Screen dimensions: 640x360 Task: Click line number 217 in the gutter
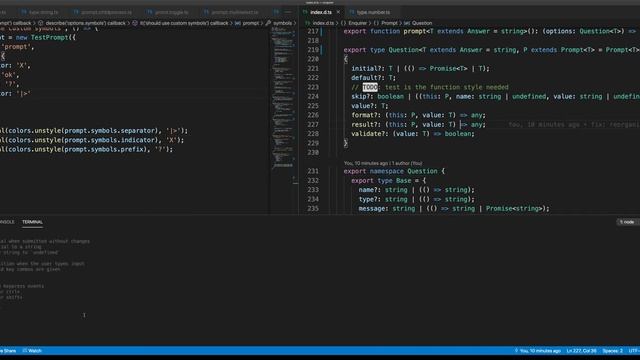pos(313,31)
